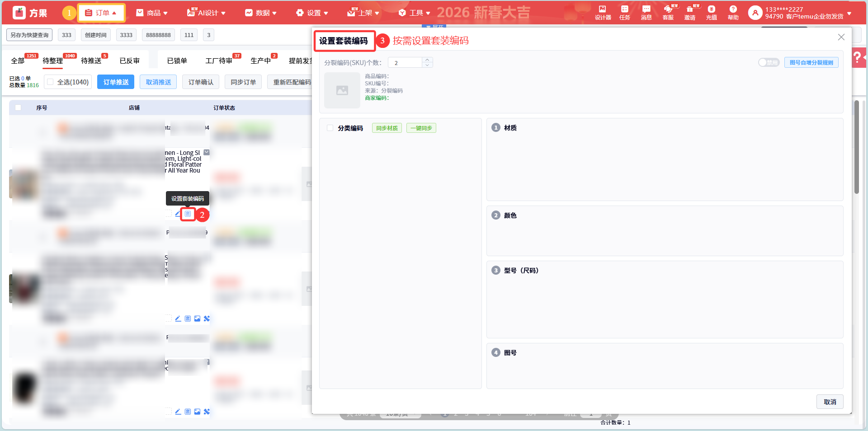Switch to the 待整理 tab

[52, 61]
